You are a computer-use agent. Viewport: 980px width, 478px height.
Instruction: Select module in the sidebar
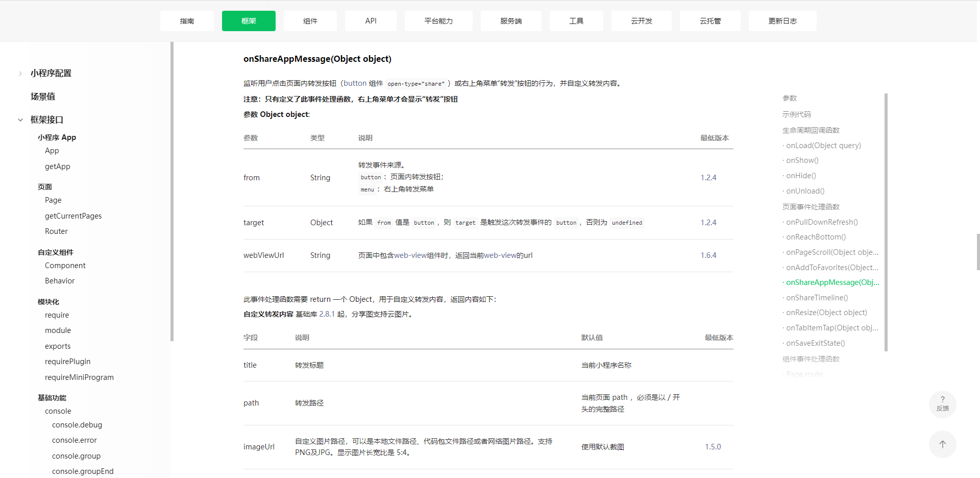pos(58,330)
